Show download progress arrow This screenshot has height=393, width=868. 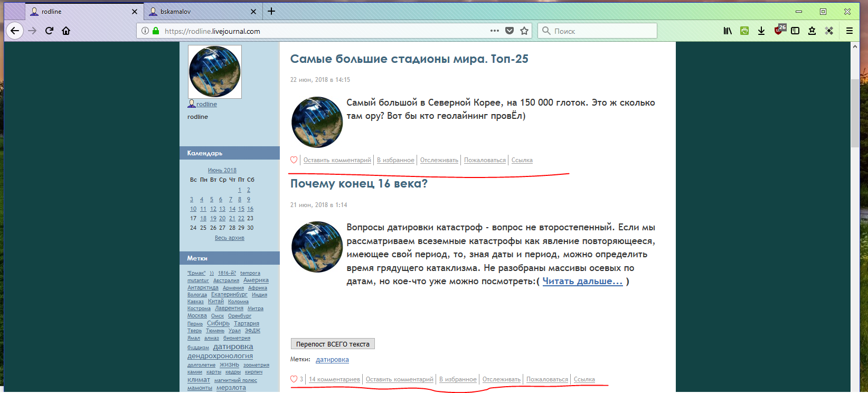click(761, 31)
